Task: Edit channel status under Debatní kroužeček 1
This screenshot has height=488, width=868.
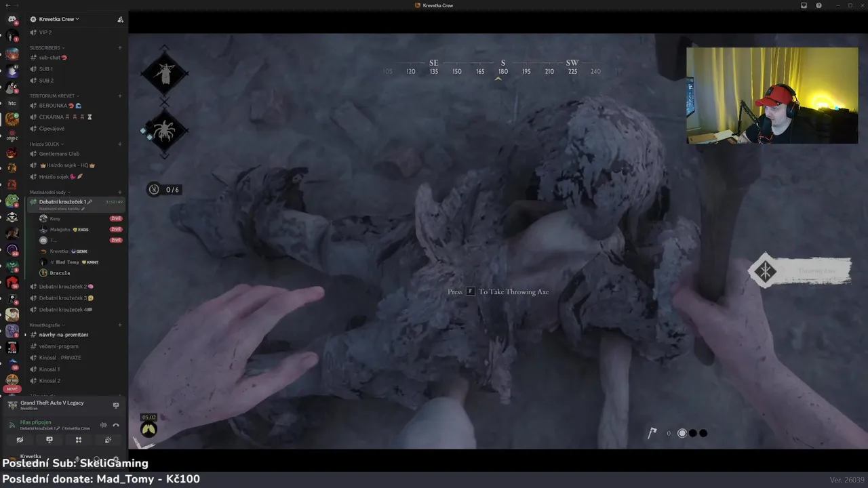Action: 62,209
